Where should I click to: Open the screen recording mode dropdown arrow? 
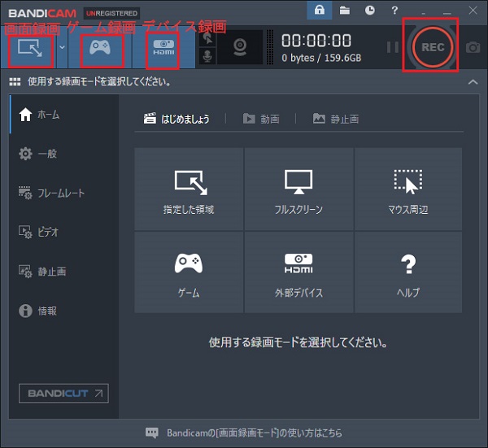click(63, 49)
